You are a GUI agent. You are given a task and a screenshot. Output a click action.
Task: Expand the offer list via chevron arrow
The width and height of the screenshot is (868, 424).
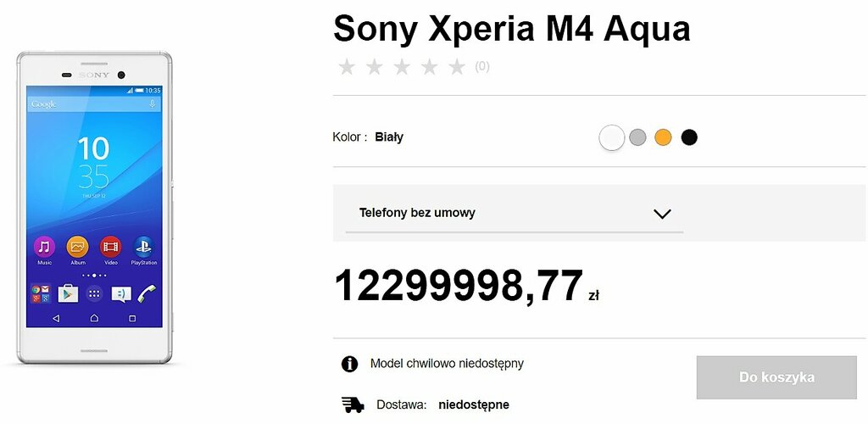[663, 214]
